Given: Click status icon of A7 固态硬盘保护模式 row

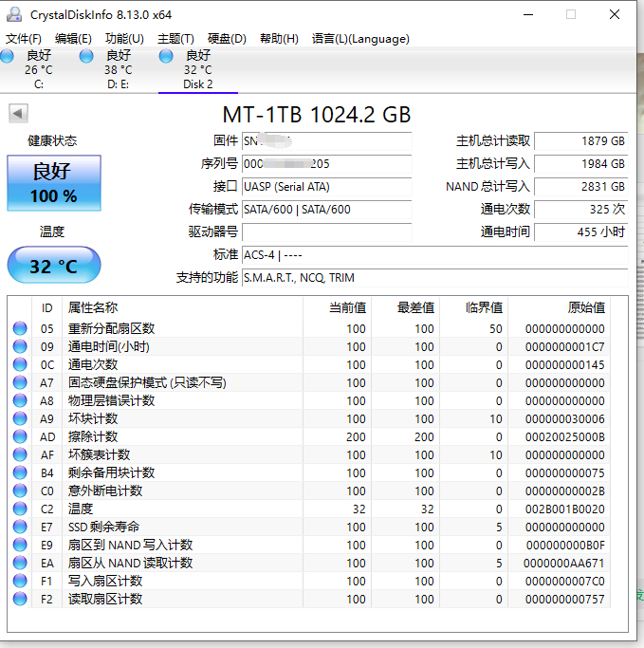Looking at the screenshot, I should [x=20, y=382].
